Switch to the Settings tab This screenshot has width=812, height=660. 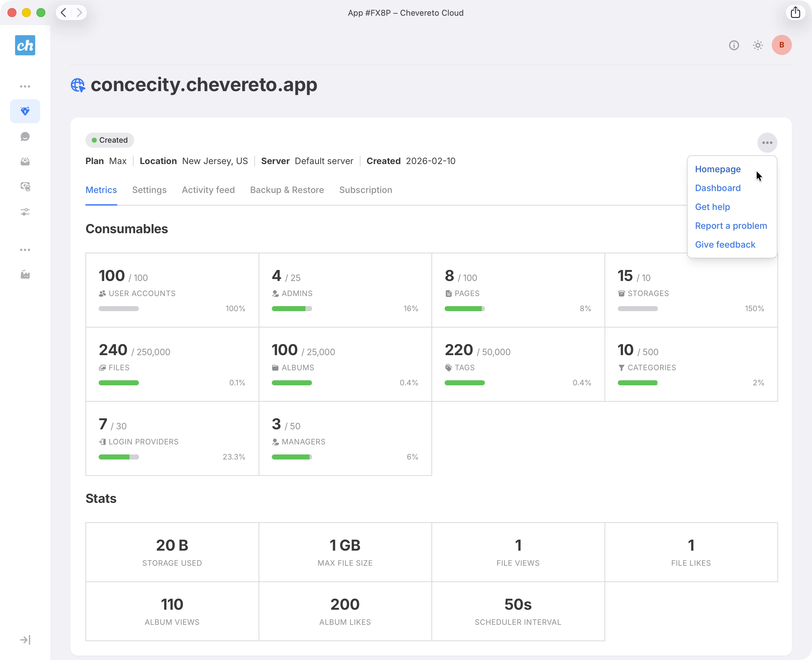[x=149, y=190]
